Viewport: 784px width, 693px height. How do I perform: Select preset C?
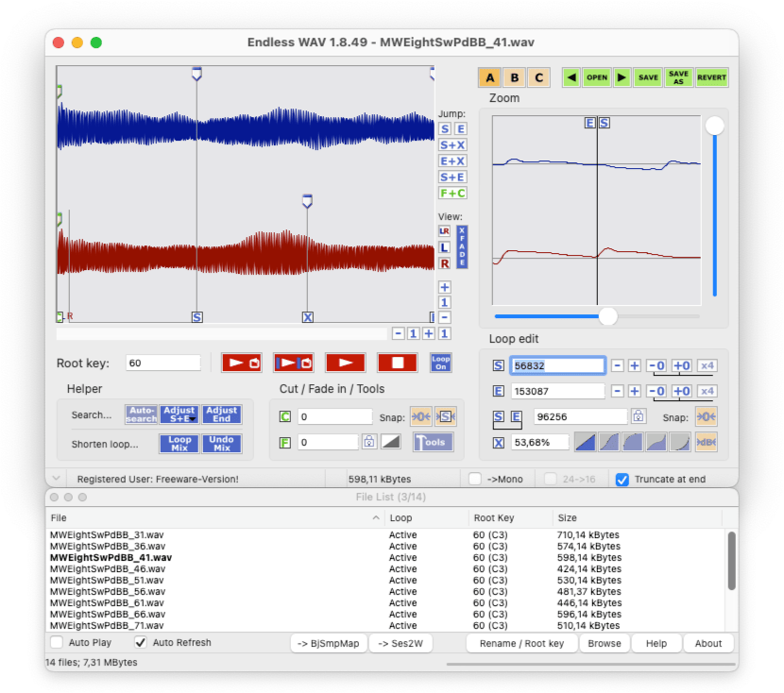click(539, 77)
